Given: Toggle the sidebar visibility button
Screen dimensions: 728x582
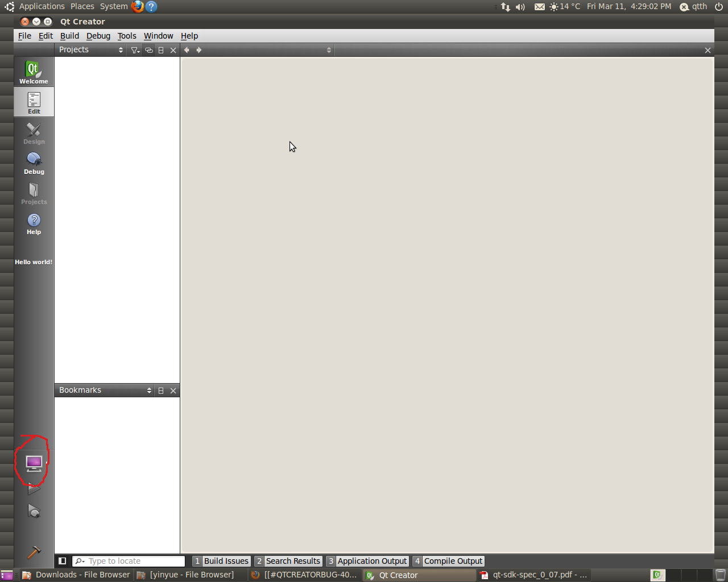Looking at the screenshot, I should (x=63, y=561).
